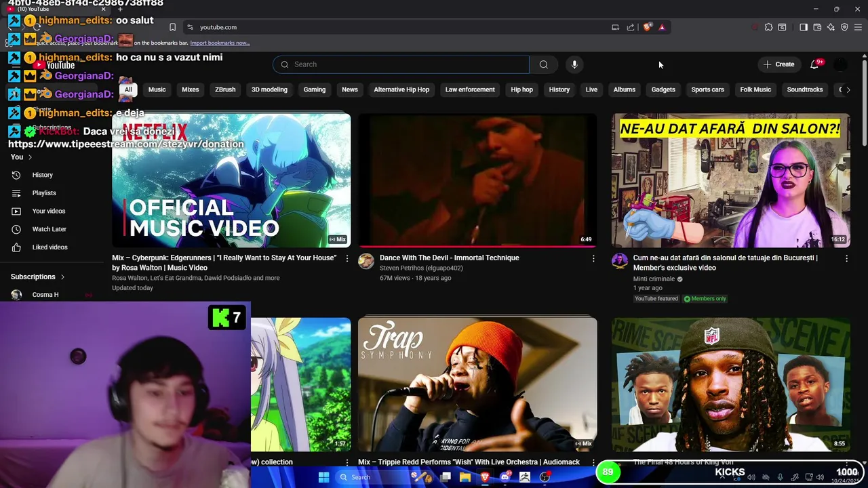The image size is (868, 488).
Task: Click the site settings icon before youtube.com
Action: pos(191,27)
